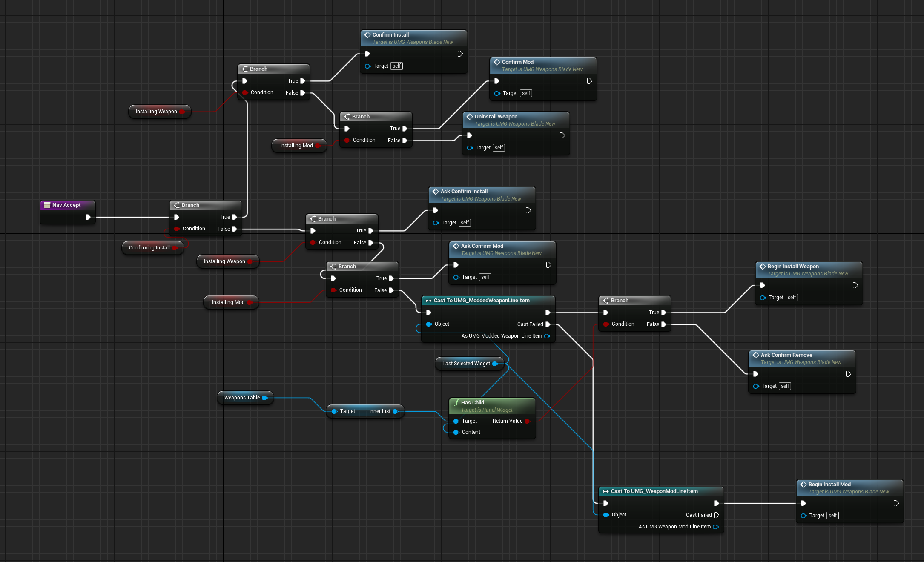Click the True pin of Branch after Nav Accept
The height and width of the screenshot is (562, 924).
tap(234, 217)
